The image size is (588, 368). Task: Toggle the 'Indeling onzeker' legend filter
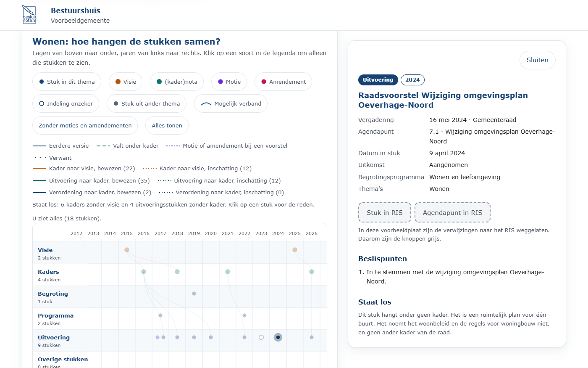coord(66,103)
